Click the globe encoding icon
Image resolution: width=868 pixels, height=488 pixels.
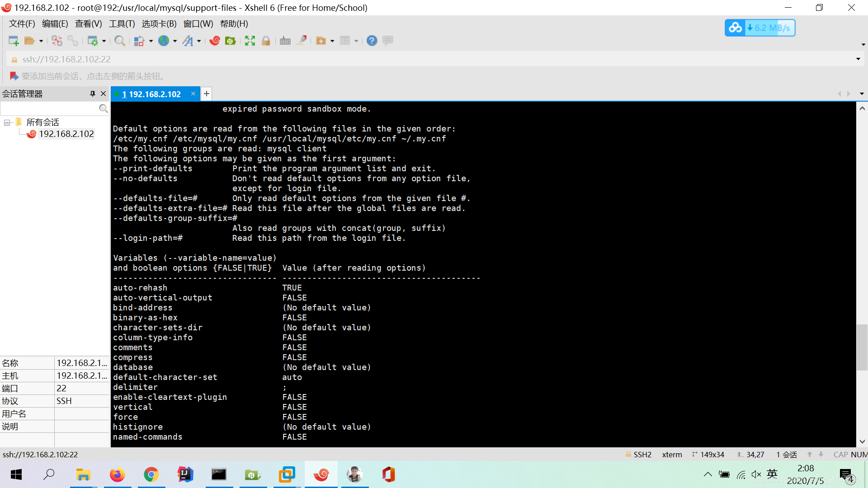[164, 41]
